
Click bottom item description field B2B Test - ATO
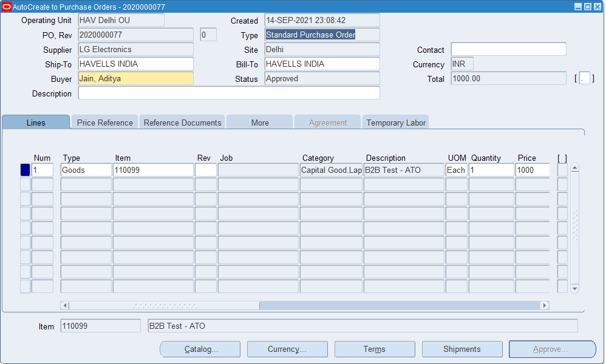pyautogui.click(x=363, y=326)
